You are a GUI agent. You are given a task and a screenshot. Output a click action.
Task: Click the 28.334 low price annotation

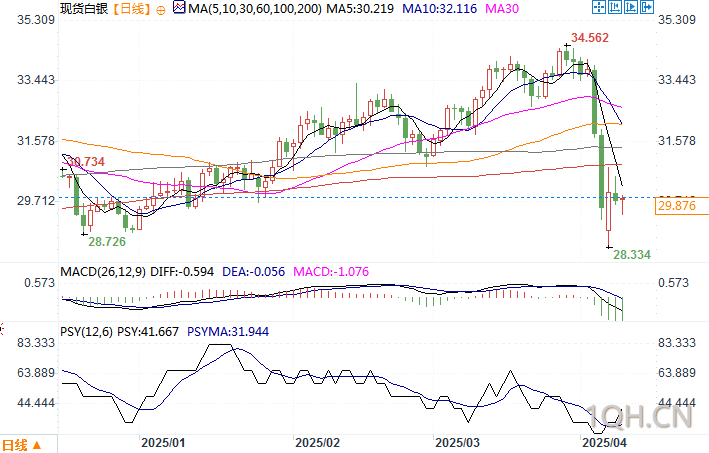pos(632,255)
